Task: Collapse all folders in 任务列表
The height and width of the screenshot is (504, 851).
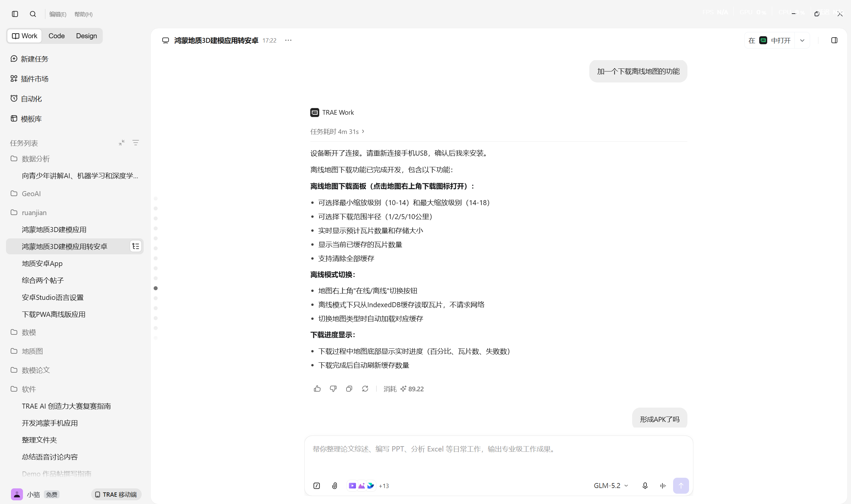Action: [x=122, y=143]
